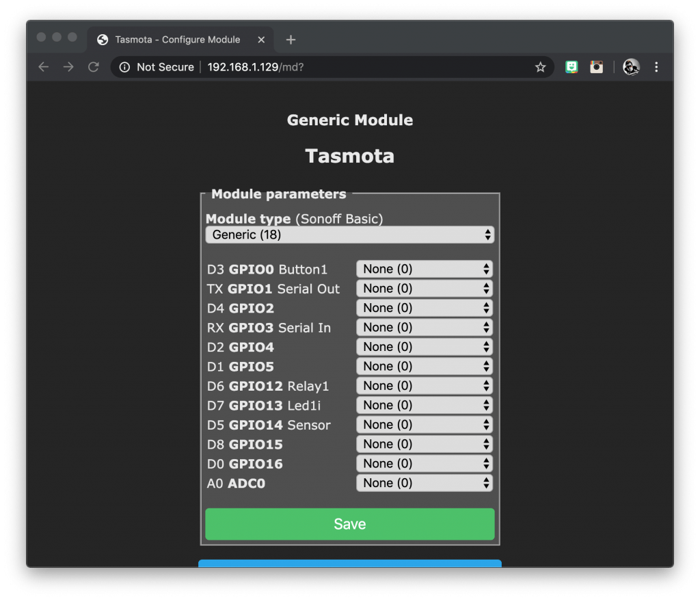Click the D6 GPIO12 Relay1 label
The image size is (700, 600).
point(268,386)
